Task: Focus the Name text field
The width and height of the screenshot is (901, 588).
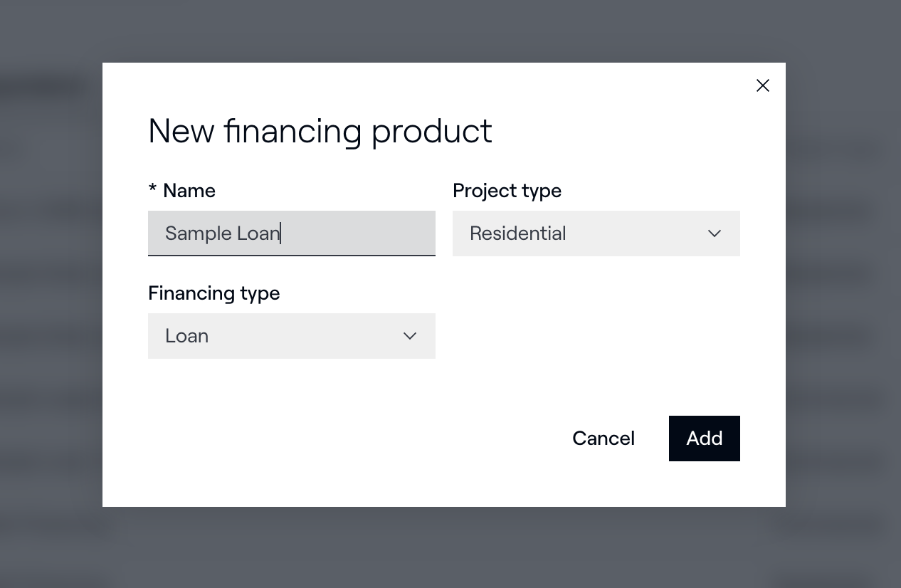Action: [x=356, y=233]
